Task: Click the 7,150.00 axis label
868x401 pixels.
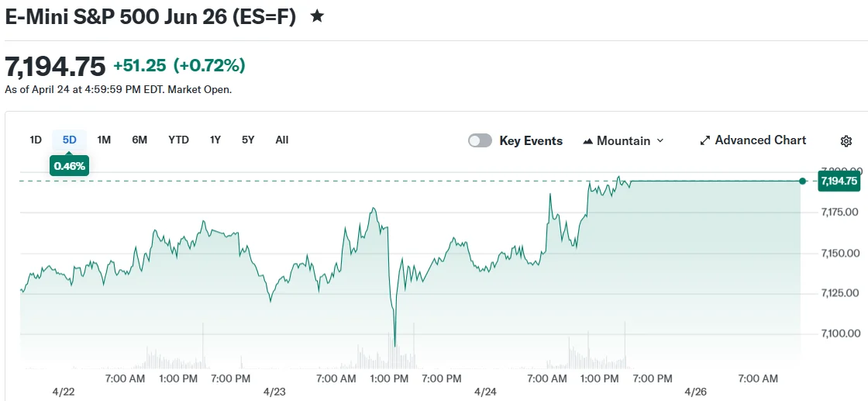Action: point(840,253)
